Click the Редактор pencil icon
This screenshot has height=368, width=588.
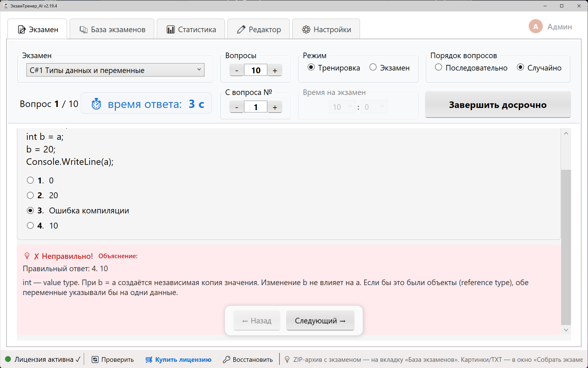(x=241, y=30)
